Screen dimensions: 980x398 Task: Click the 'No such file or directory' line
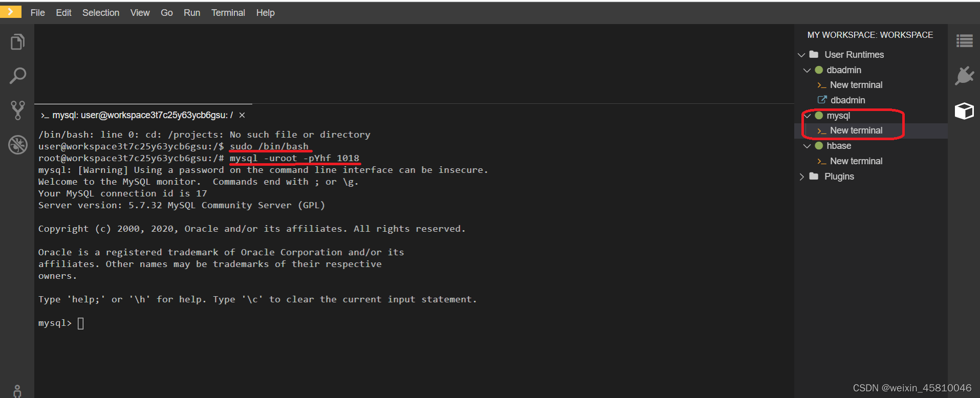click(x=204, y=135)
